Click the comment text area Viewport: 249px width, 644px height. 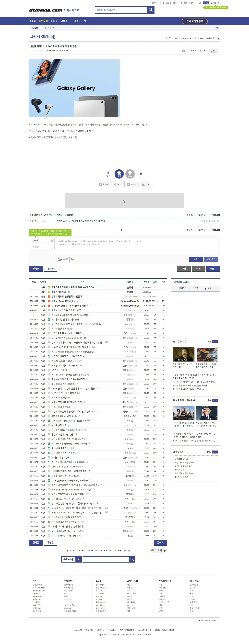click(137, 247)
